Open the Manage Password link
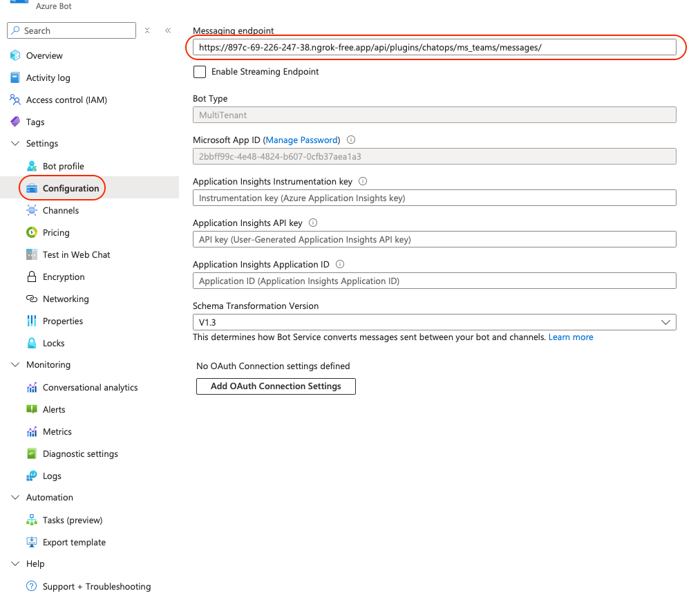Image resolution: width=700 pixels, height=600 pixels. pyautogui.click(x=302, y=140)
